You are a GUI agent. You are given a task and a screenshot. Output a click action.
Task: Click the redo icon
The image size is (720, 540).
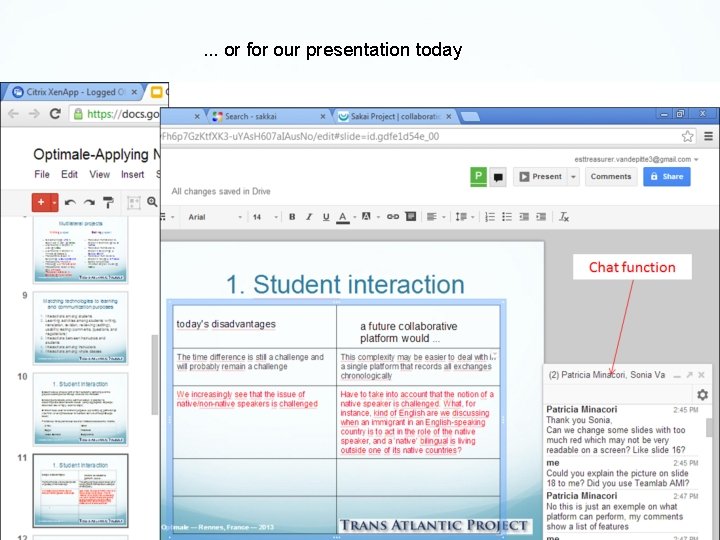pos(90,202)
